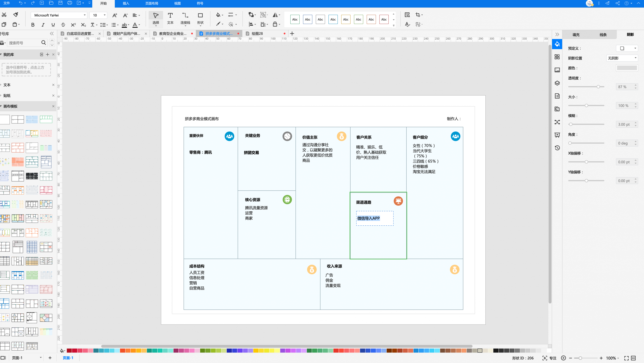Click the find and replace icon
The image size is (644, 363).
[407, 15]
